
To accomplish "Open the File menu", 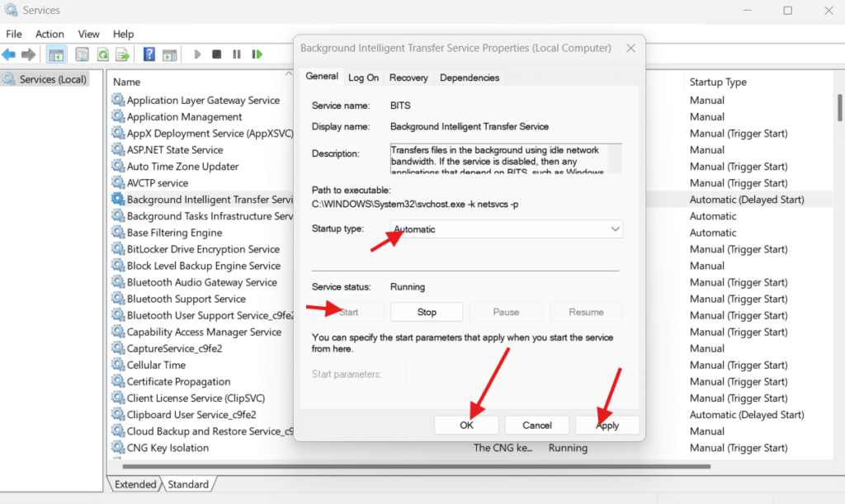I will (14, 34).
